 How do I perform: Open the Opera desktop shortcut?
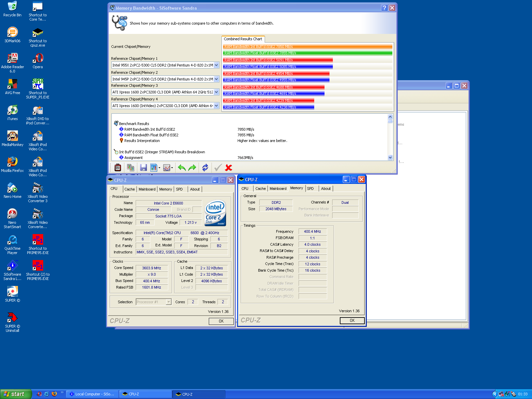click(38, 61)
